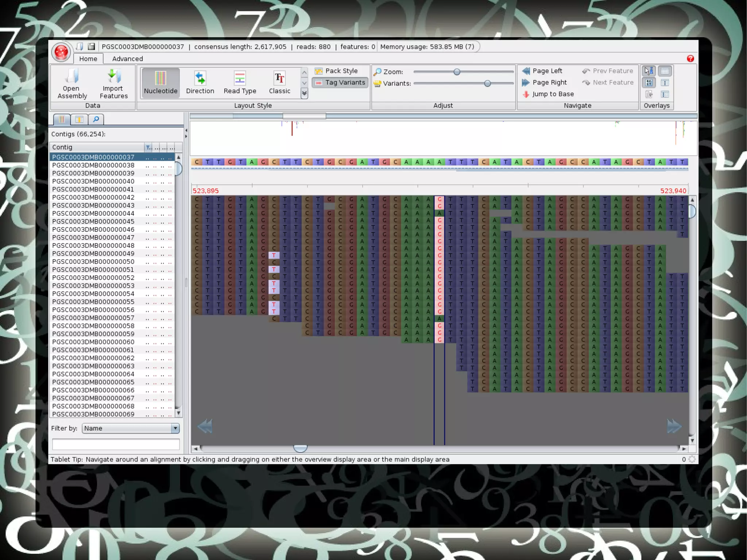Toggle the mouse-over info tooltip overlay

[x=649, y=71]
